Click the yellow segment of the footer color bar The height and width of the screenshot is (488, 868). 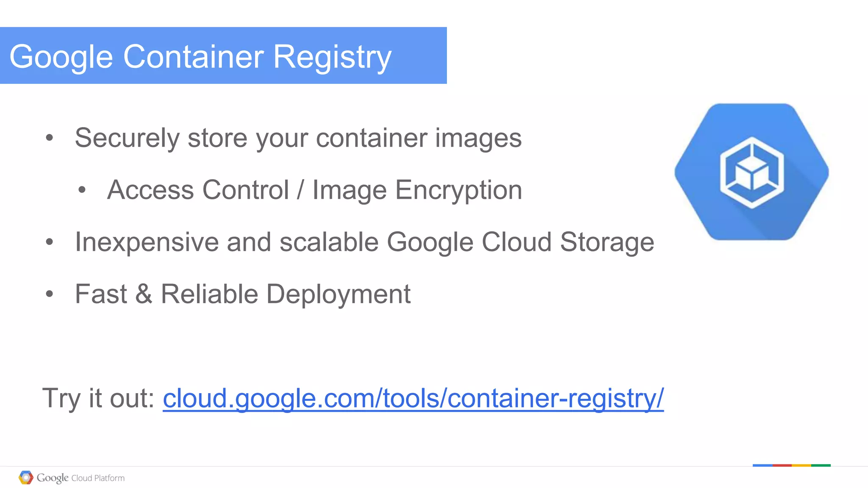pyautogui.click(x=801, y=465)
